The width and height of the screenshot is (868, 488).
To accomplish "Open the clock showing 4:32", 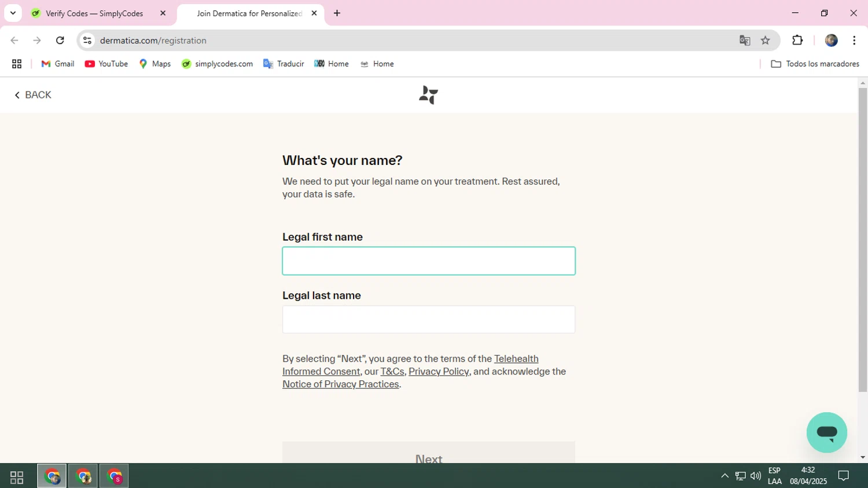I will coord(808,476).
